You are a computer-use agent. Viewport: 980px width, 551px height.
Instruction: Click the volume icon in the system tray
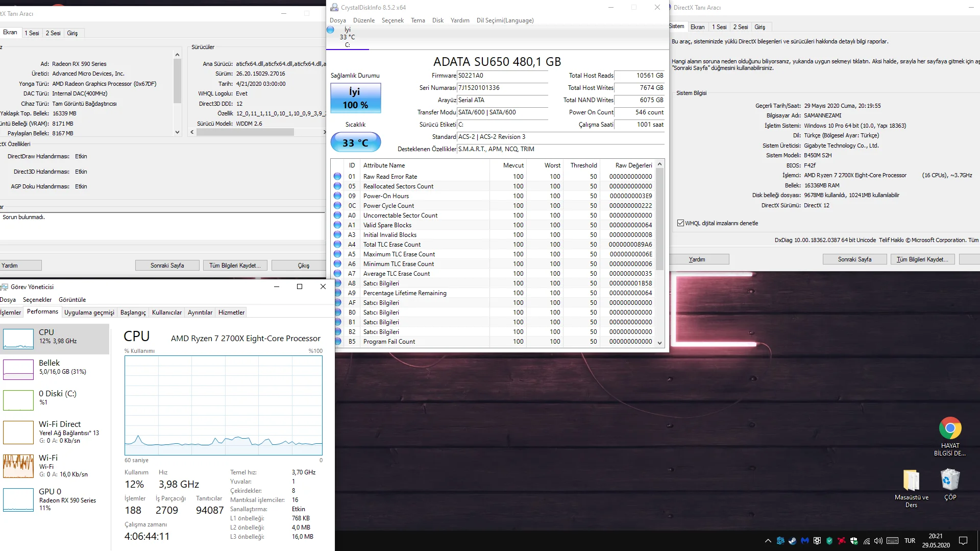(878, 541)
